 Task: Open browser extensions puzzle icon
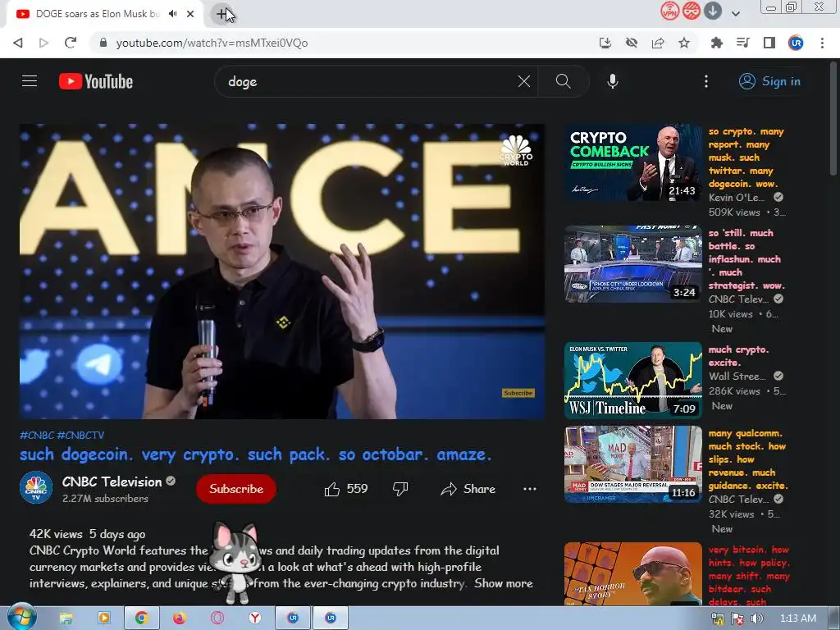[716, 43]
